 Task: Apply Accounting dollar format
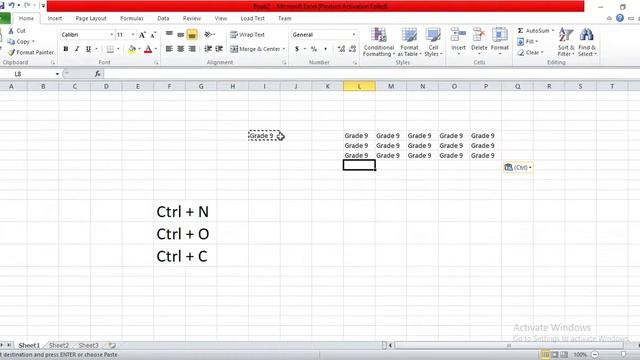click(x=297, y=49)
